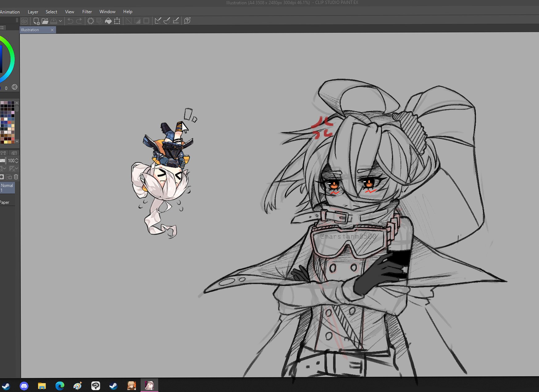
Task: Open Clip Studio from the taskbar
Action: (x=95, y=386)
